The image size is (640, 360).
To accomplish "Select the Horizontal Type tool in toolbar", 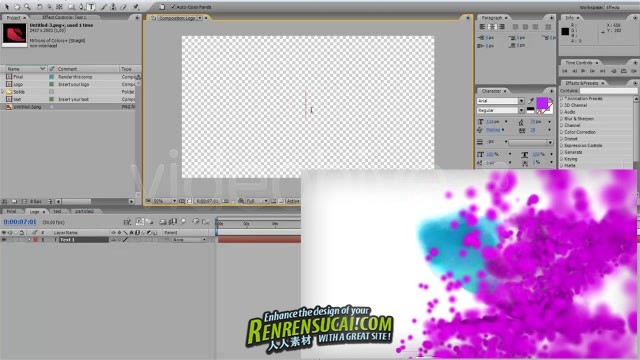I will click(x=91, y=7).
